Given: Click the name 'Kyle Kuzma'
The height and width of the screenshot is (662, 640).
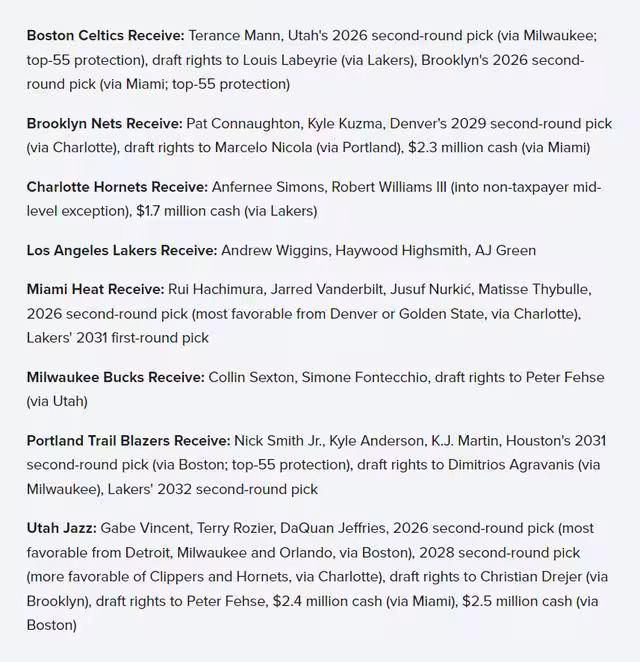Looking at the screenshot, I should coord(344,124).
